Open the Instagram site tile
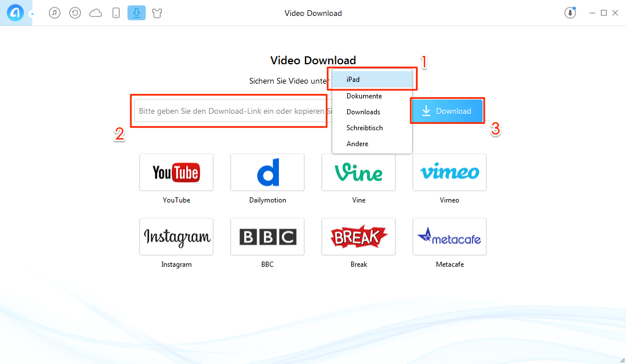The image size is (626, 364). click(176, 237)
